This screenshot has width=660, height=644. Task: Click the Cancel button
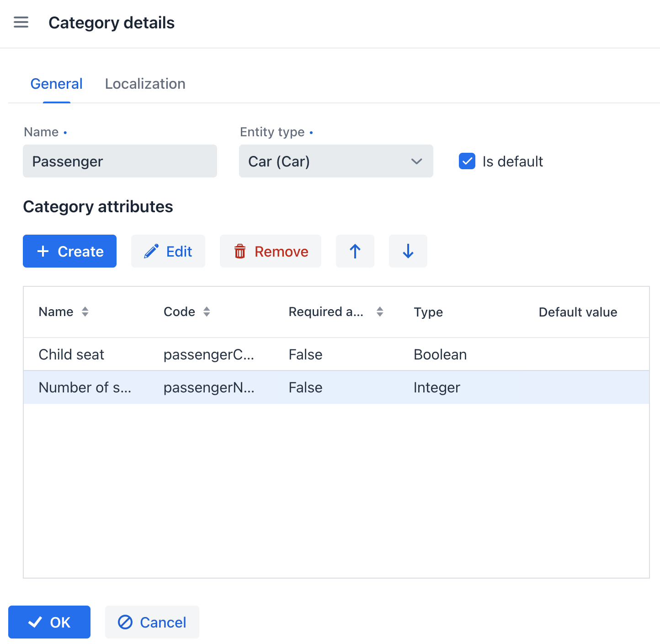pyautogui.click(x=152, y=622)
